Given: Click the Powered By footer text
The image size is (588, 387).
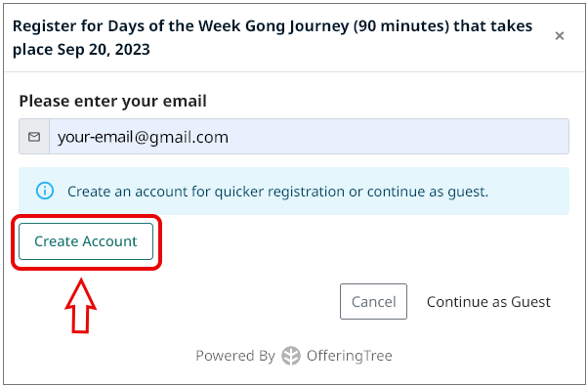Looking at the screenshot, I should [x=235, y=356].
